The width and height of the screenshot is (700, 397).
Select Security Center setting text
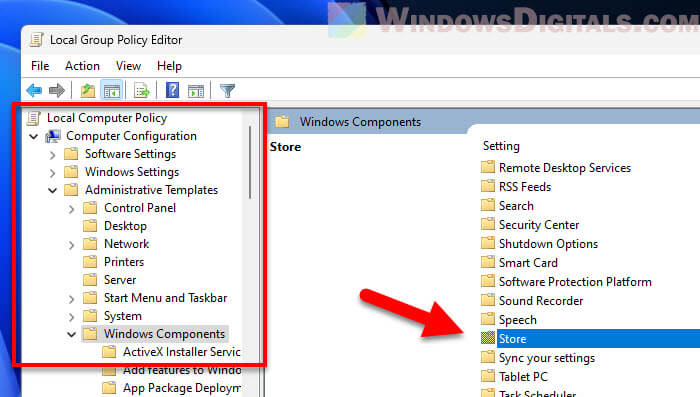coord(539,225)
